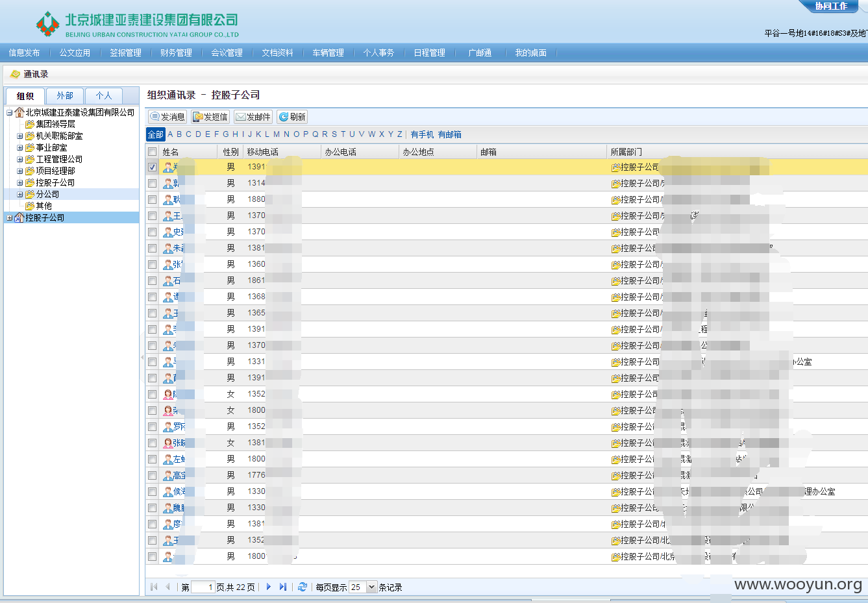Expand the highlighted top-level 控股子公司 node
Image resolution: width=868 pixels, height=603 pixels.
tap(10, 218)
